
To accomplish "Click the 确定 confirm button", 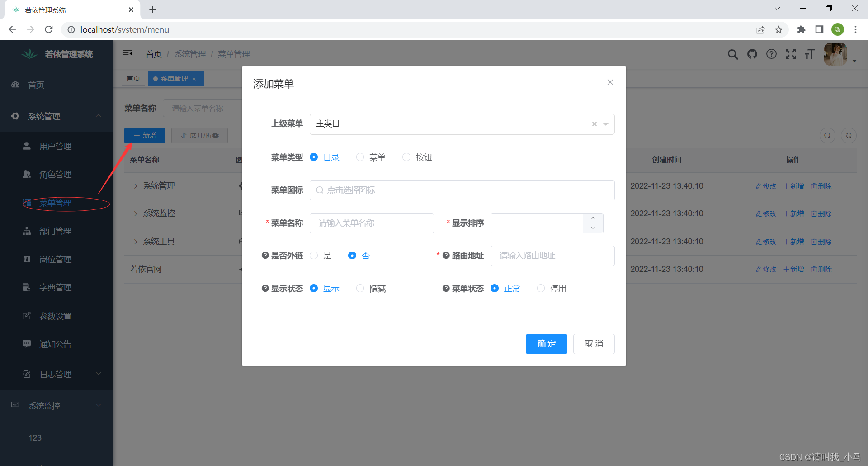I will [546, 344].
